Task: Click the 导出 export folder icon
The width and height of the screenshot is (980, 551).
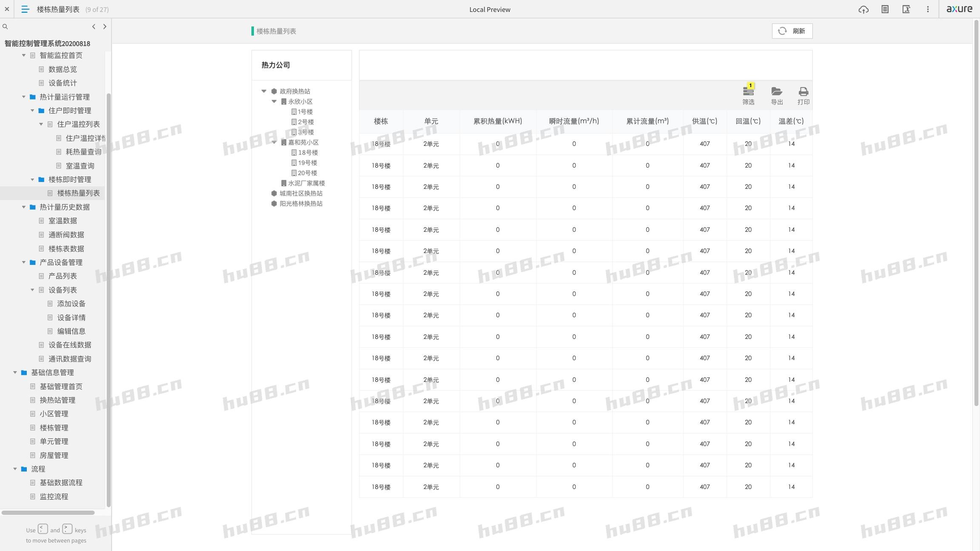Action: click(x=777, y=92)
